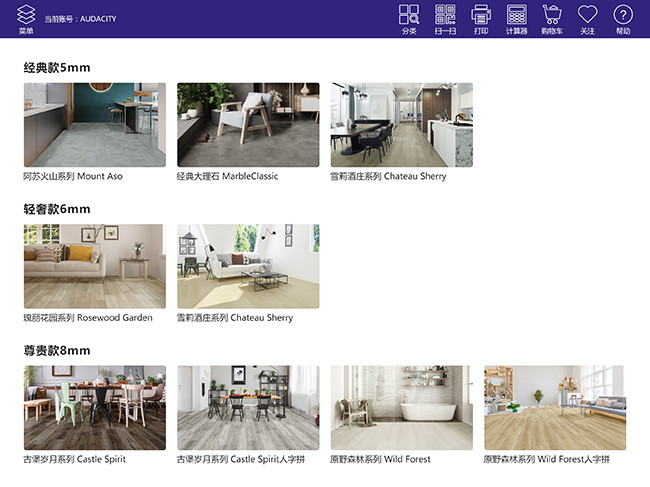Image resolution: width=650 pixels, height=487 pixels.
Task: Open the 6mm Chateau Sherry thumbnail
Action: click(x=248, y=266)
